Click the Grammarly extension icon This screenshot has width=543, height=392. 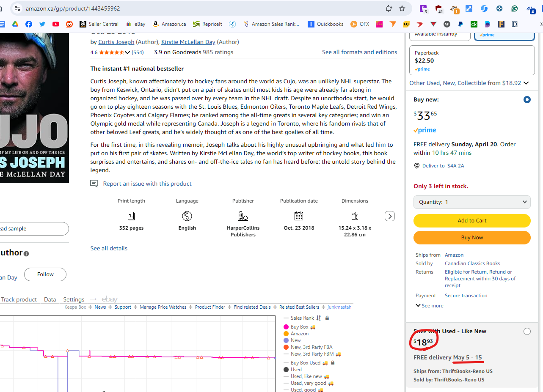click(x=515, y=8)
